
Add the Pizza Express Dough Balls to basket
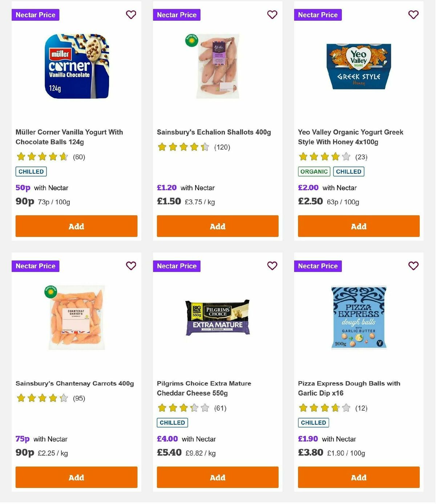coord(358,477)
